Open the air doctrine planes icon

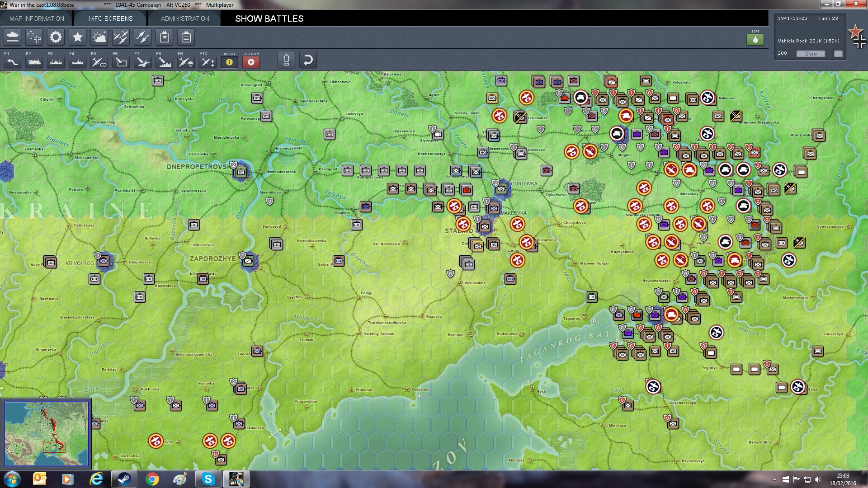pyautogui.click(x=121, y=37)
